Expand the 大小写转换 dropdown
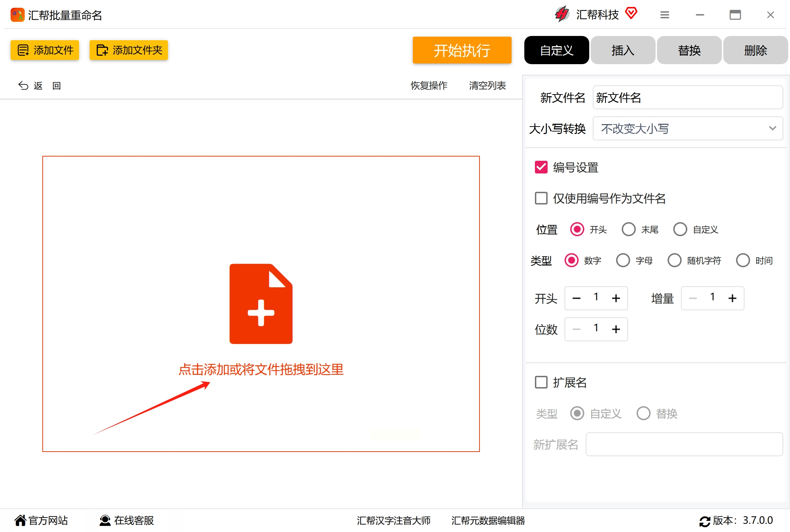Viewport: 790px width, 532px height. [x=687, y=128]
